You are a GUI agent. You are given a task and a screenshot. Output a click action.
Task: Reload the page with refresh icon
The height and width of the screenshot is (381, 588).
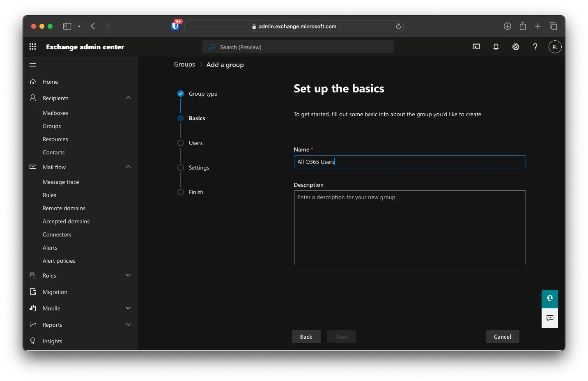coord(398,26)
